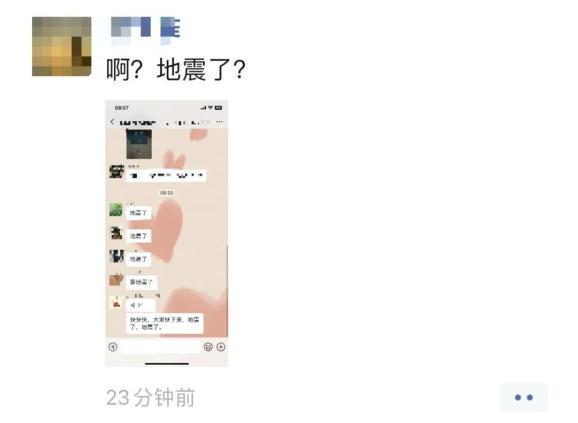The height and width of the screenshot is (423, 578).
Task: Select the long message about 大家快下来
Action: coord(165,323)
